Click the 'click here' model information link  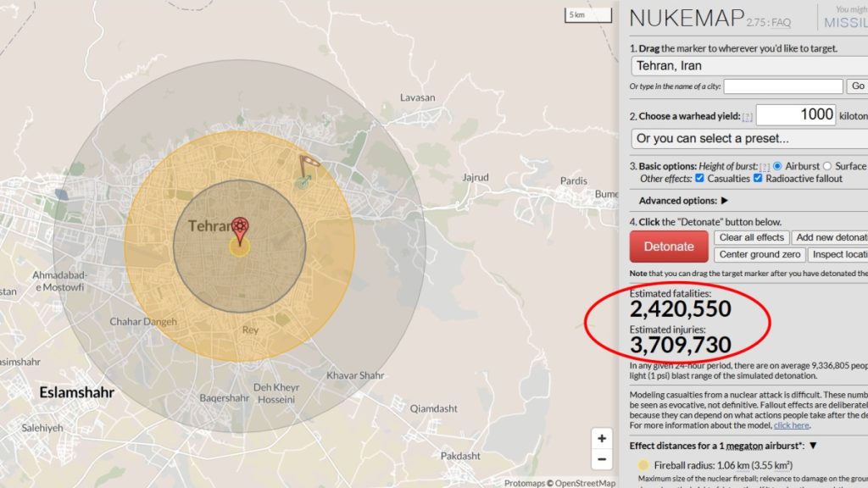coord(791,425)
